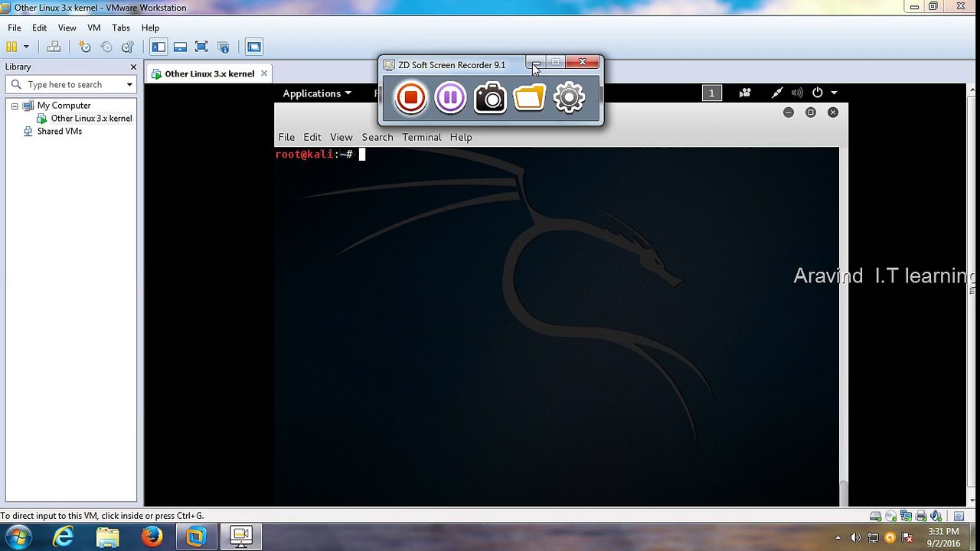Click the library search field
The image size is (980, 551).
coord(70,85)
